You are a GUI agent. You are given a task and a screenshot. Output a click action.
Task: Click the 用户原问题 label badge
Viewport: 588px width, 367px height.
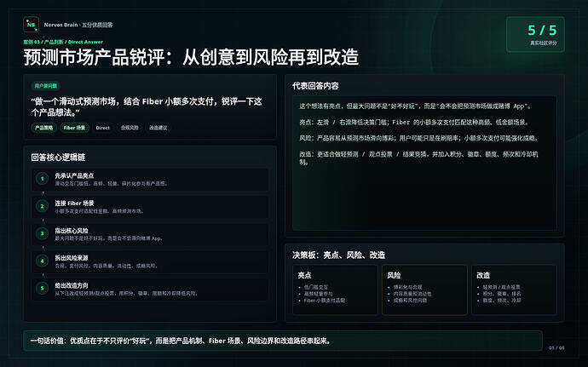pyautogui.click(x=46, y=86)
